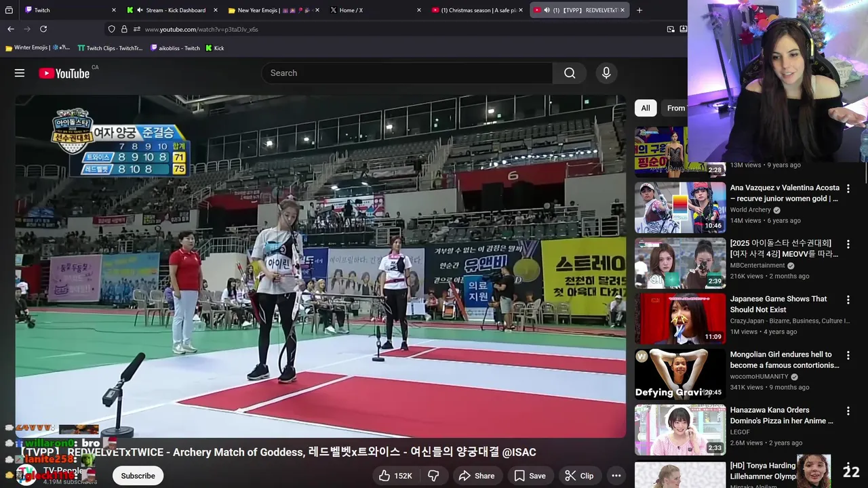Image resolution: width=868 pixels, height=488 pixels.
Task: Switch to the Christmas season YouTube tab
Action: [x=477, y=10]
